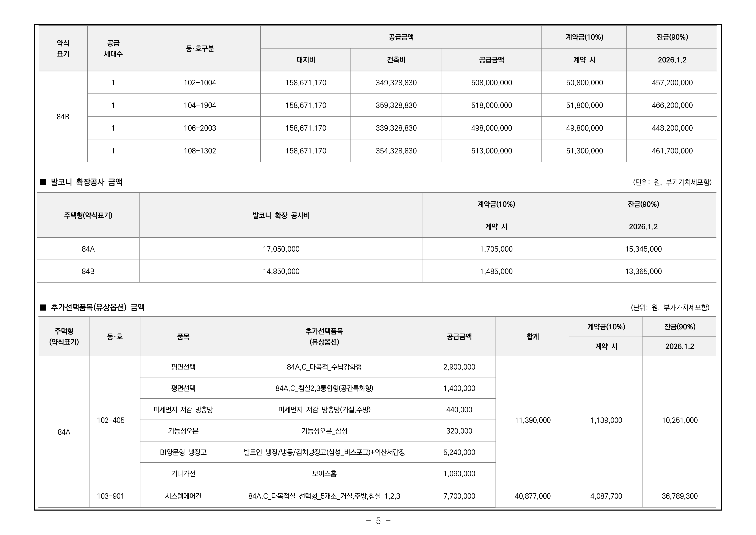Image resolution: width=756 pixels, height=535 pixels.
Task: Select supply price 498,000,000 cell
Action: (x=491, y=128)
